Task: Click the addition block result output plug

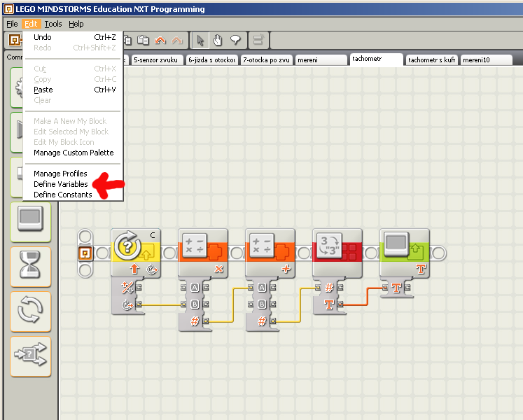Action: tap(273, 321)
